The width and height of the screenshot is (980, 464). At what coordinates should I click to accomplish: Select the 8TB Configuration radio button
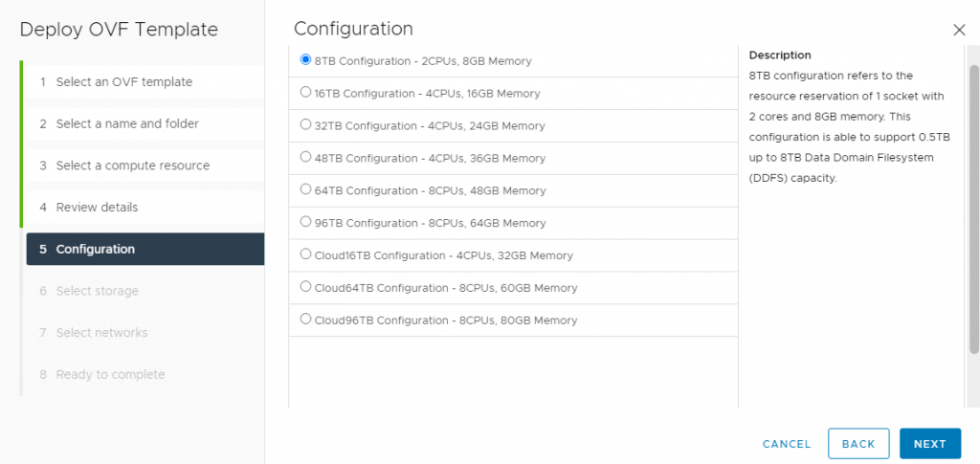(x=305, y=59)
